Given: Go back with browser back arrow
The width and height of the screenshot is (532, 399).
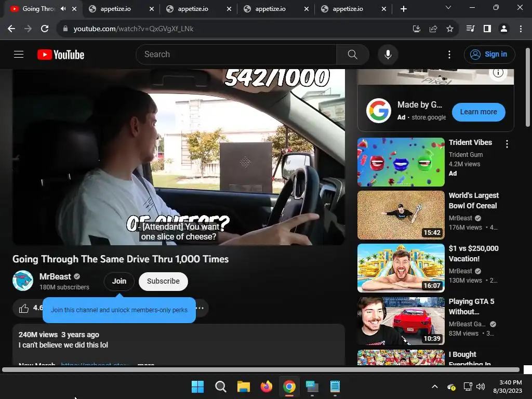Looking at the screenshot, I should click(11, 29).
